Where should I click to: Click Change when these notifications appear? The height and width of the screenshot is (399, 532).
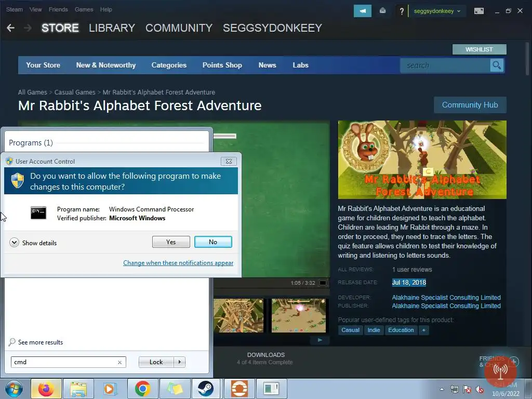click(x=178, y=263)
